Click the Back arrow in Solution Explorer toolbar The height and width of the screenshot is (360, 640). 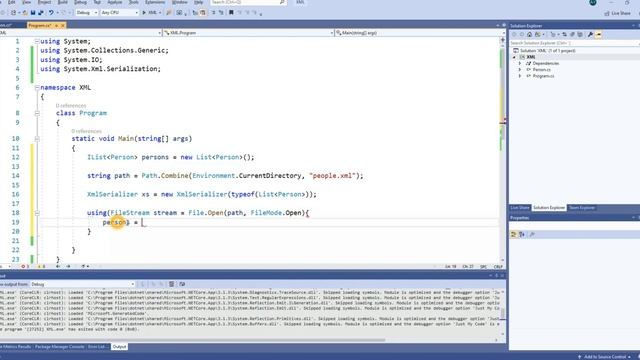tap(514, 35)
